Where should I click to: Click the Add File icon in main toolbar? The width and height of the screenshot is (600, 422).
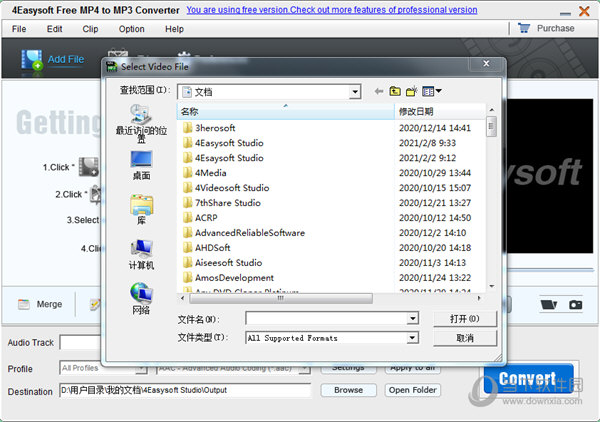pyautogui.click(x=32, y=60)
